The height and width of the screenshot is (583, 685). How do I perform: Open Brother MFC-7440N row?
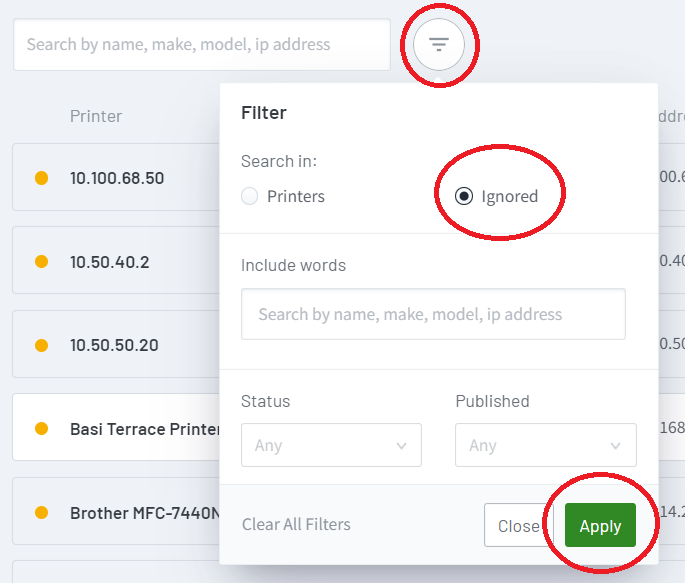(x=116, y=511)
